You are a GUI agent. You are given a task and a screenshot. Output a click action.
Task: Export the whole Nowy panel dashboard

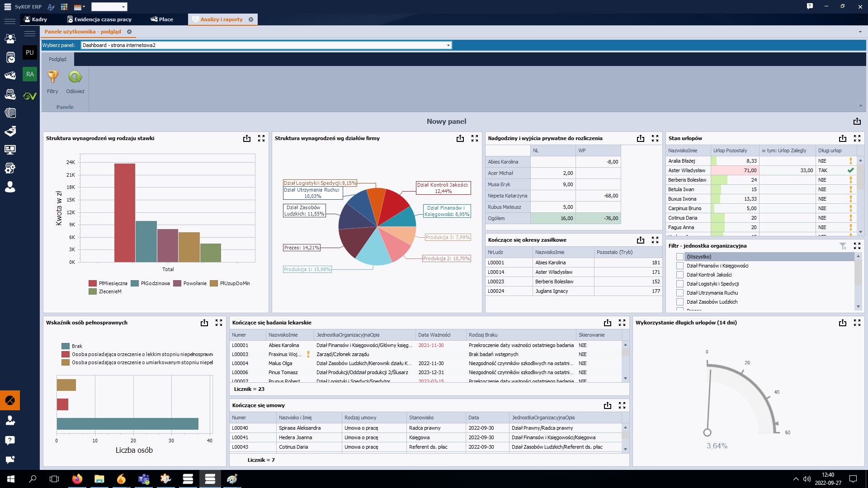tap(857, 122)
